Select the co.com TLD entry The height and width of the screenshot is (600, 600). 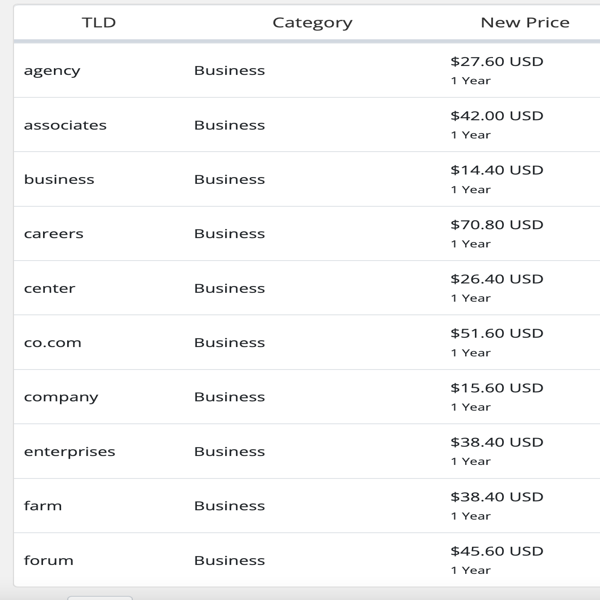click(52, 342)
